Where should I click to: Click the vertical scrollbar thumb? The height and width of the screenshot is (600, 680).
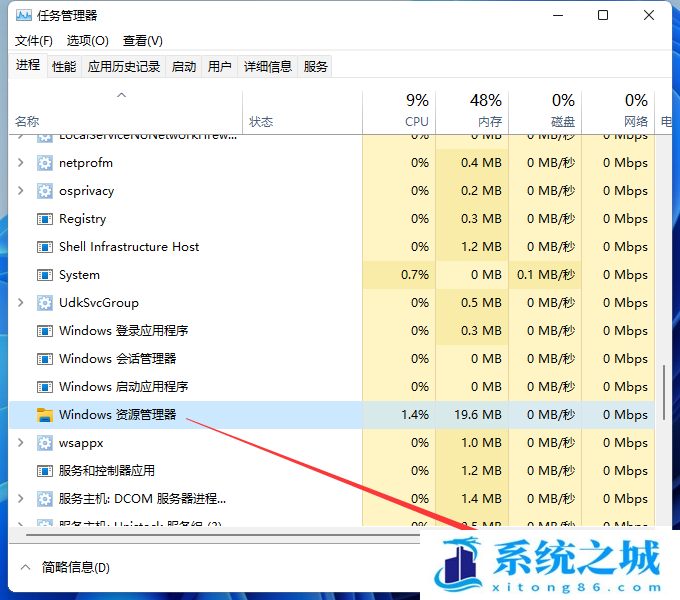(x=664, y=392)
